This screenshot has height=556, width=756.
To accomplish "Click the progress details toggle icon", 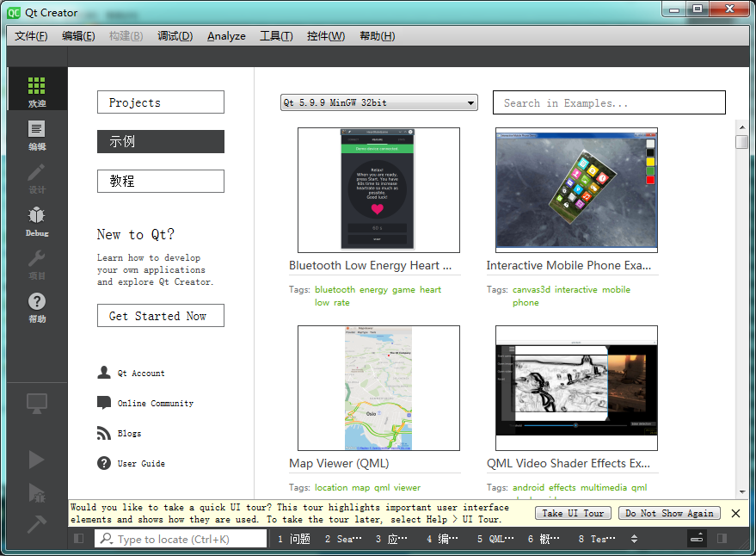I will point(697,538).
